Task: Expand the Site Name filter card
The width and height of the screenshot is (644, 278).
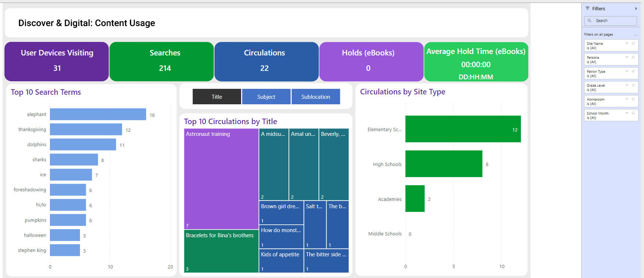Action: [x=627, y=43]
